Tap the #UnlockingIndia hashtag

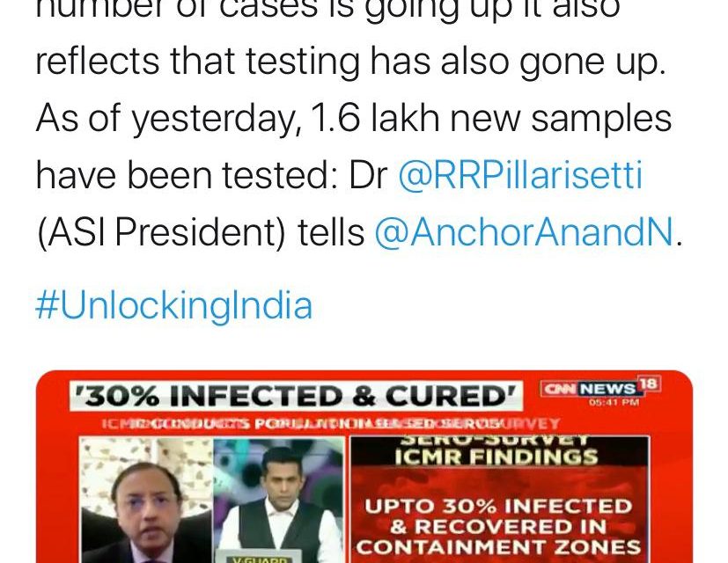click(x=174, y=305)
